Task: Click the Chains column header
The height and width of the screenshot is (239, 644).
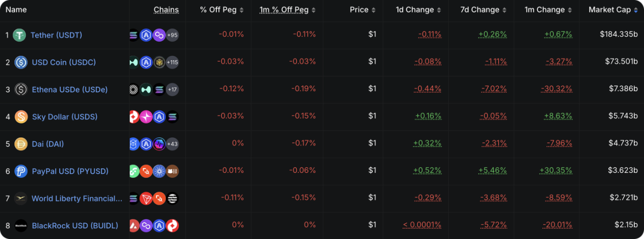Action: (166, 10)
